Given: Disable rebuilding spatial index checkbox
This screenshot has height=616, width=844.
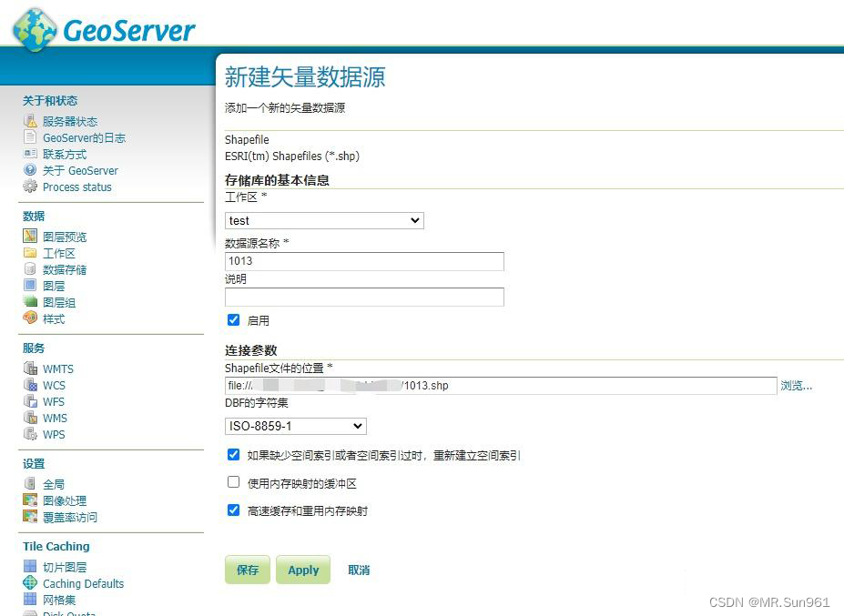Looking at the screenshot, I should (233, 456).
